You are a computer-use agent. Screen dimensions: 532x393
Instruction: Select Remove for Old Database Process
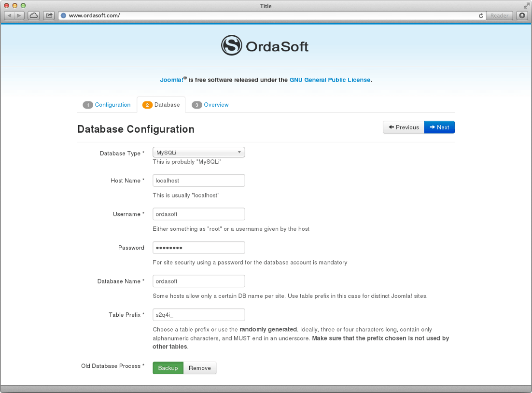click(200, 368)
